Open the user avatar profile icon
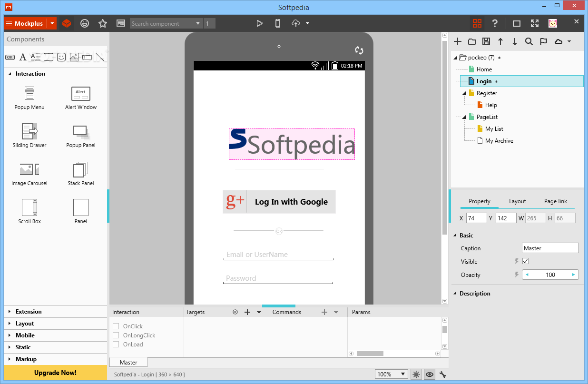The width and height of the screenshot is (588, 384). click(x=553, y=23)
